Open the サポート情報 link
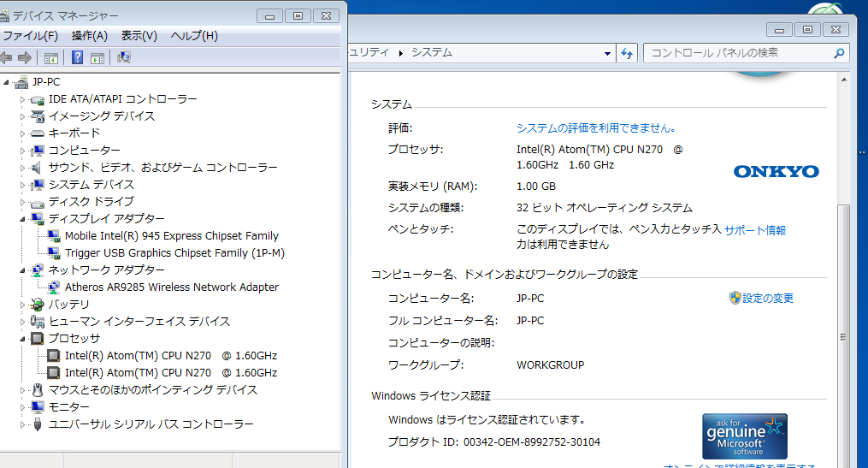The image size is (868, 468). tap(755, 230)
